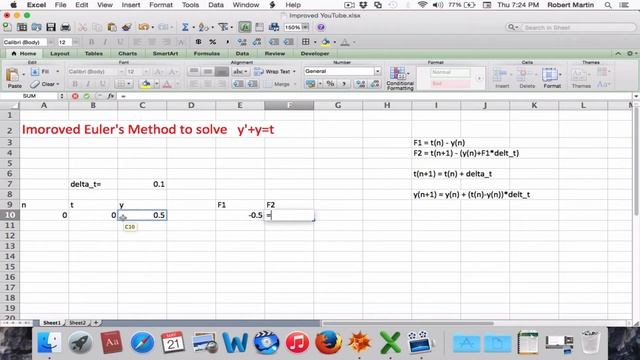Switch to the Formulas ribbon tab
640x360 pixels.
(207, 53)
